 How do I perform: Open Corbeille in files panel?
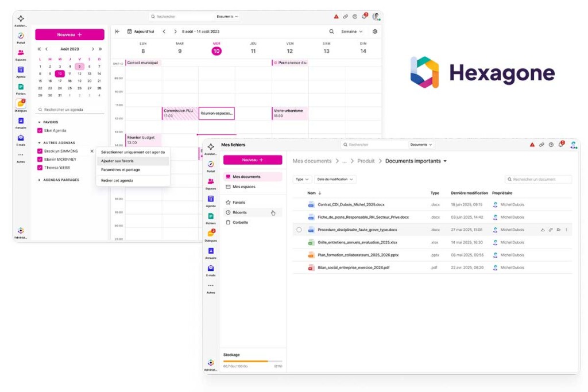point(253,222)
